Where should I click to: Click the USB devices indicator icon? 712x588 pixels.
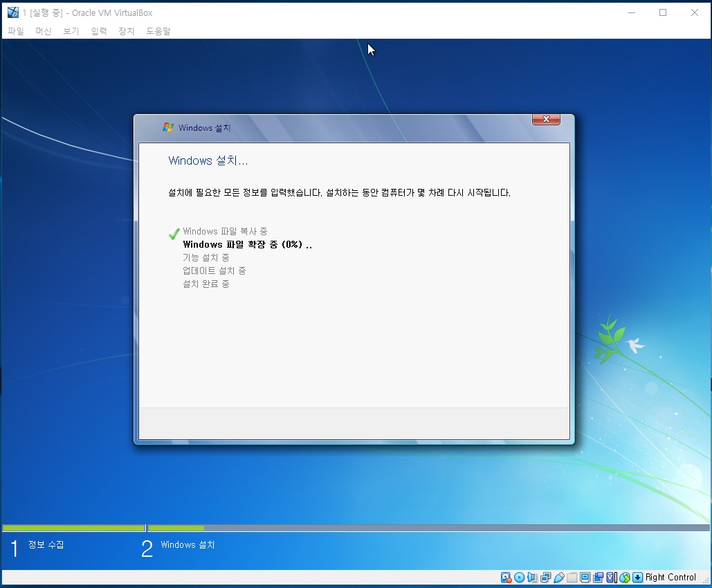[559, 577]
